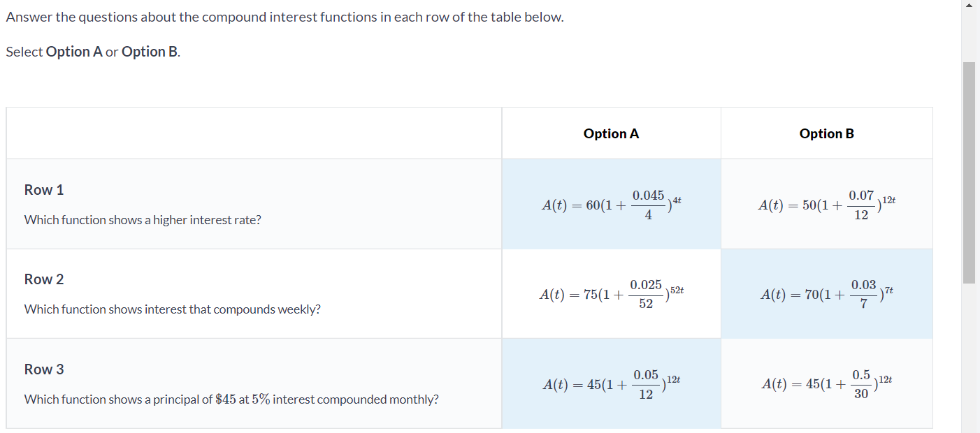Click the Row 1 label
Viewport: 980px width, 433px height.
tap(43, 189)
